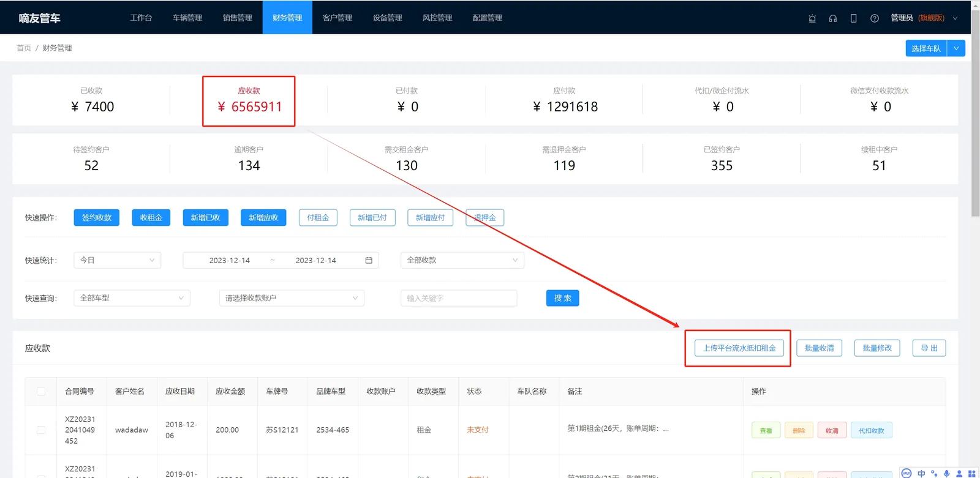980x478 pixels.
Task: Click 代扣收款 for the wadadaw row
Action: (872, 430)
